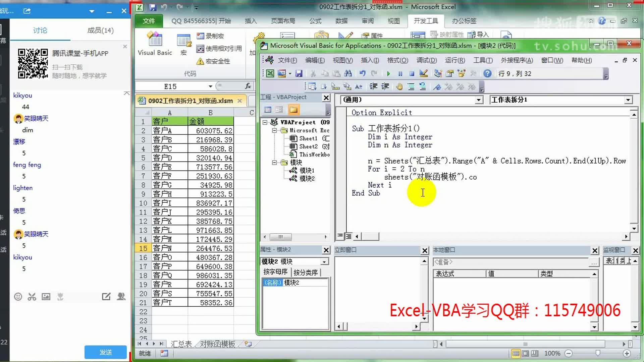Viewport: 644px width, 362px height.
Task: Select 模块2 in project tree
Action: [307, 178]
